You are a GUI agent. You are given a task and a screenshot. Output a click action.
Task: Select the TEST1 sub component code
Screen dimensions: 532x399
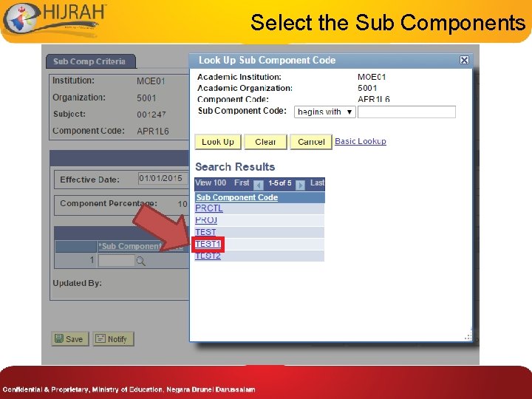pos(208,244)
